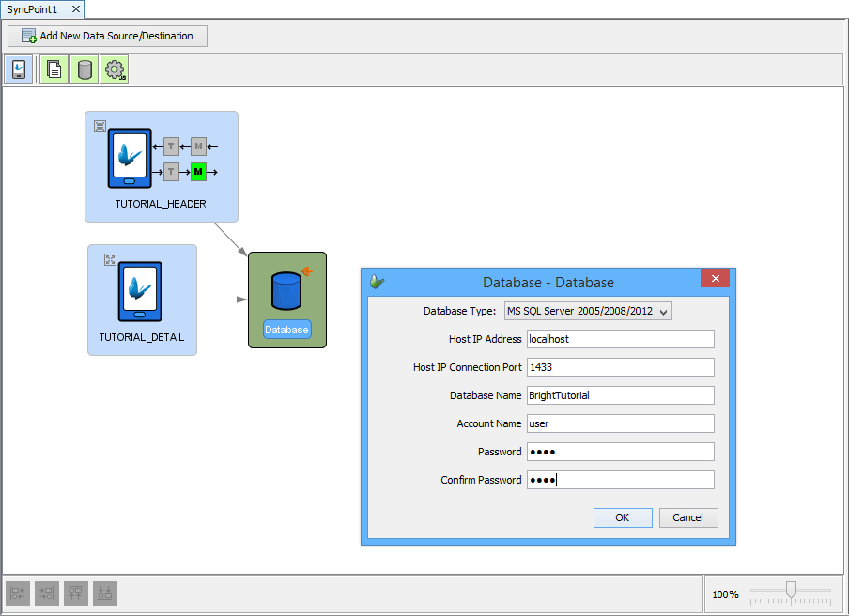This screenshot has height=616, width=849.
Task: Expand the TUTORIAL_DETAIL node
Action: [x=110, y=259]
